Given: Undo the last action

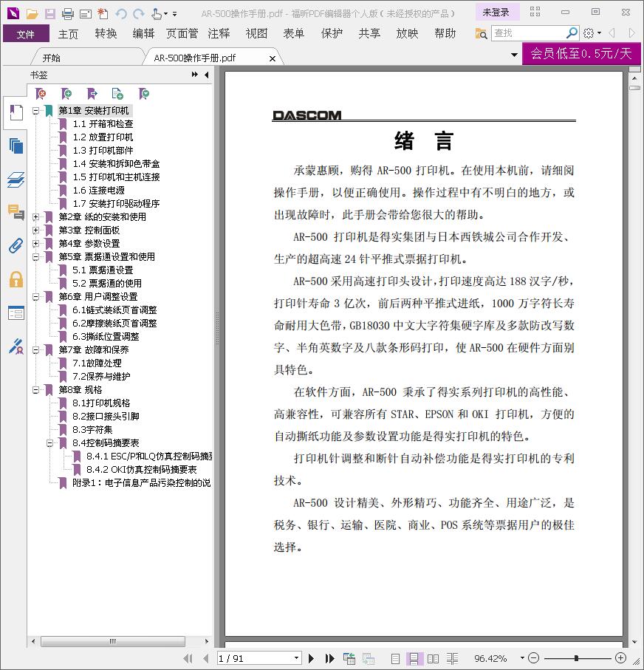Looking at the screenshot, I should pos(121,14).
